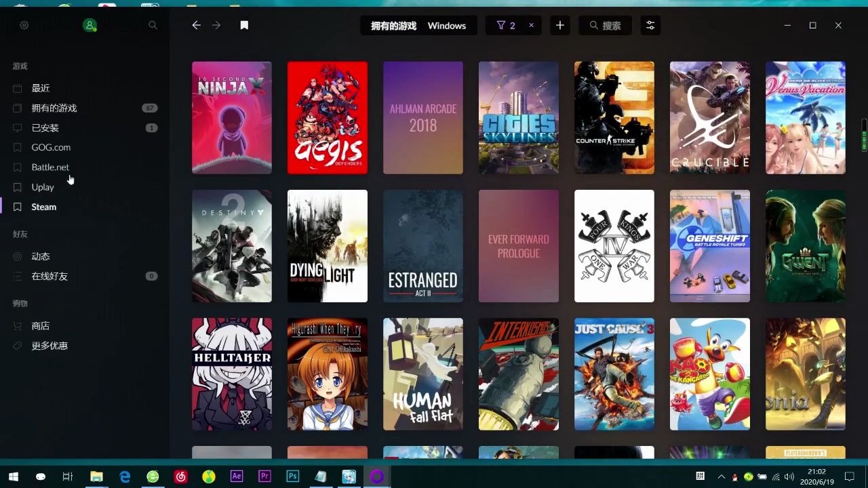Select the 拥有的游戏 filter tag
Screen dimensions: 868x488
tap(393, 26)
